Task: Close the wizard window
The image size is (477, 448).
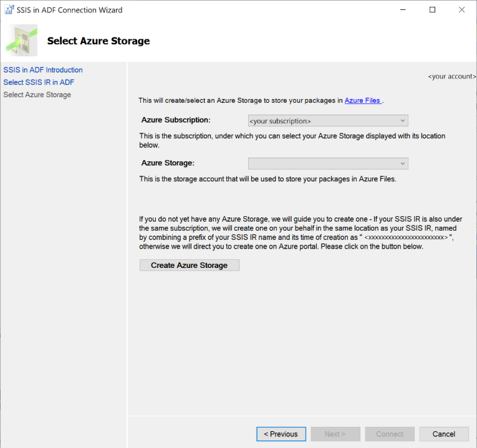Action: [x=461, y=10]
